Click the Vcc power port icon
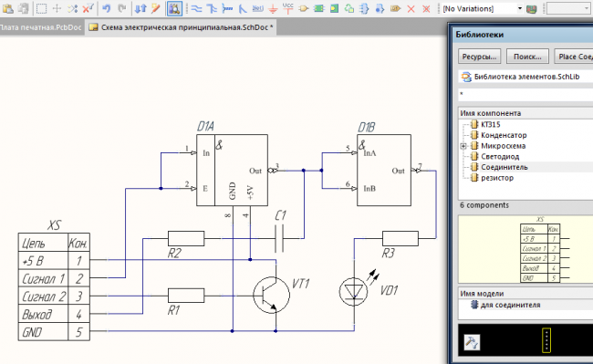Viewport: 593px width, 364px height. [288, 7]
